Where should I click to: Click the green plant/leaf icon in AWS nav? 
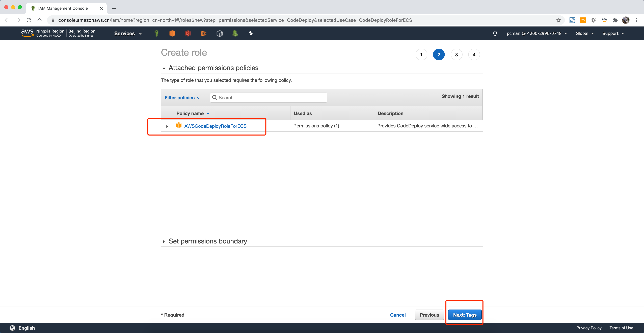coord(235,34)
